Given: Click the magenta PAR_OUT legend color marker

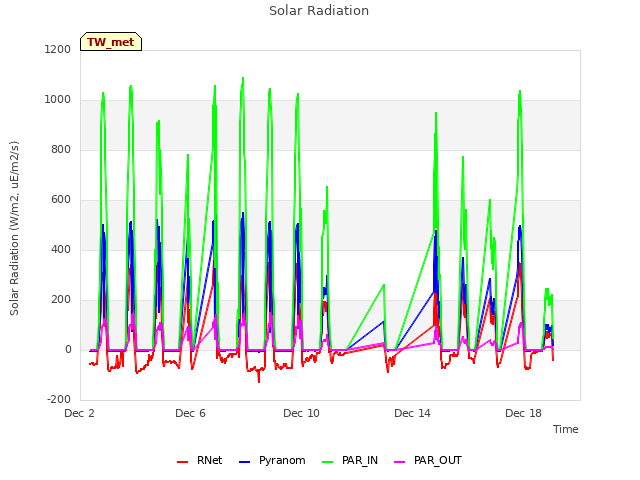Looking at the screenshot, I should point(400,462).
